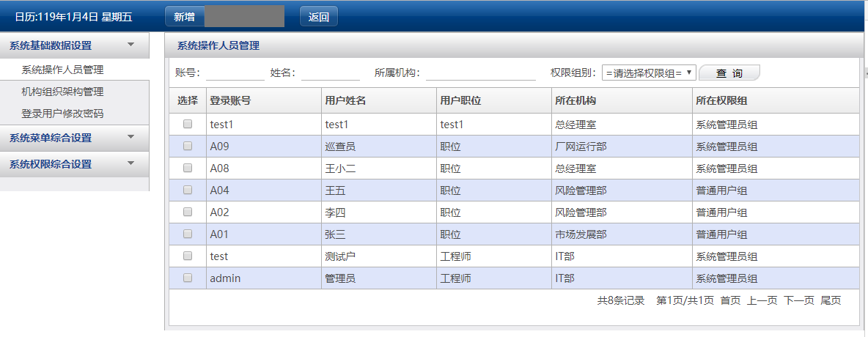The width and height of the screenshot is (868, 337).
Task: Tick the checkbox for admin account
Action: 188,278
